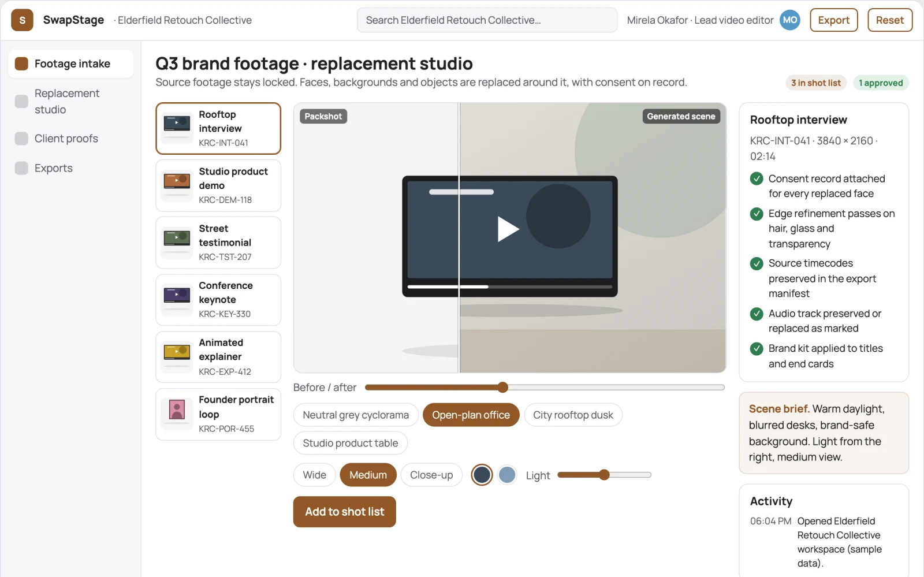
Task: Click the Footage intake sidebar icon
Action: click(21, 64)
